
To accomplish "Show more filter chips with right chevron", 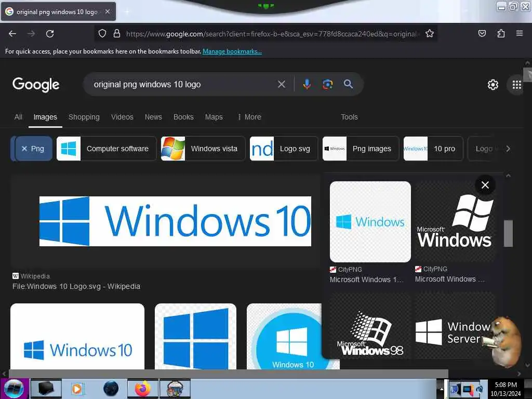I will pos(508,149).
